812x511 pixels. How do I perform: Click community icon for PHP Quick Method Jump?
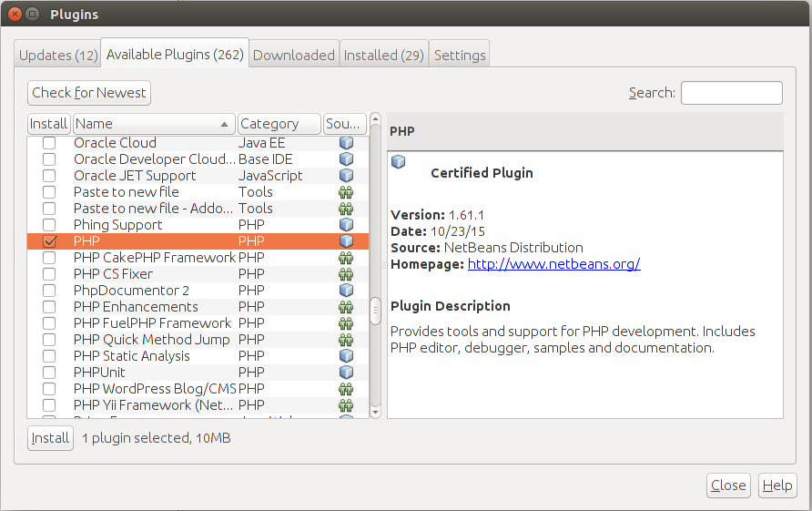[346, 340]
